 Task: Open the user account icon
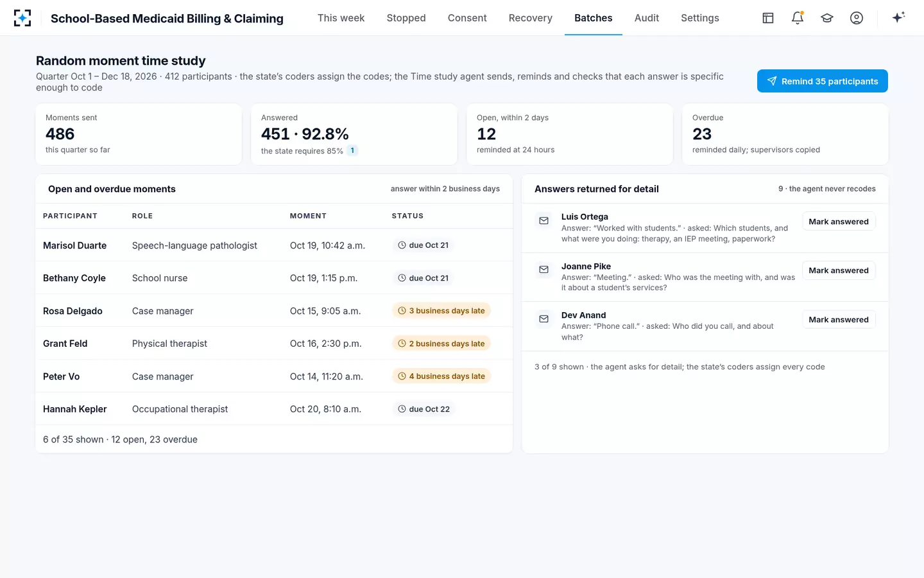tap(857, 18)
